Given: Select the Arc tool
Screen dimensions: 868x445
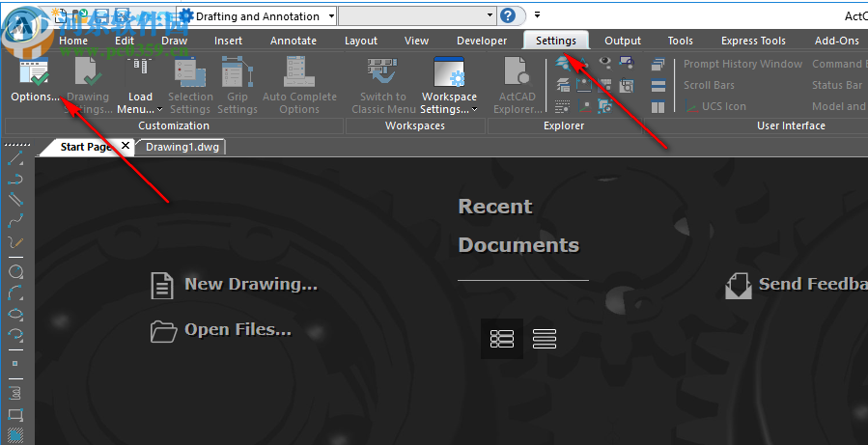Looking at the screenshot, I should click(x=15, y=292).
